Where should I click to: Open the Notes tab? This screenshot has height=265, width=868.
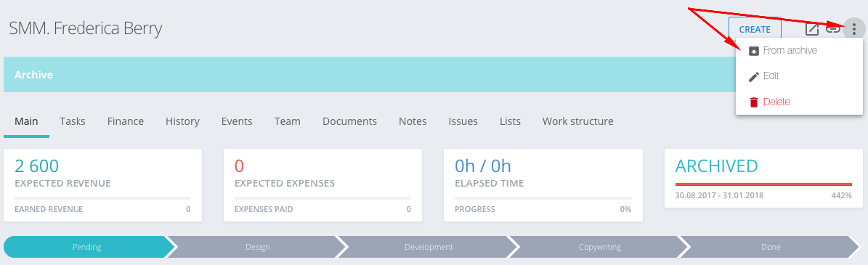point(413,121)
